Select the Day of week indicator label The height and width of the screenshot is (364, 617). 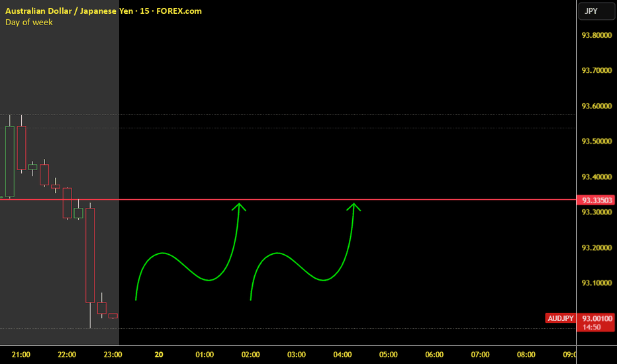[28, 23]
